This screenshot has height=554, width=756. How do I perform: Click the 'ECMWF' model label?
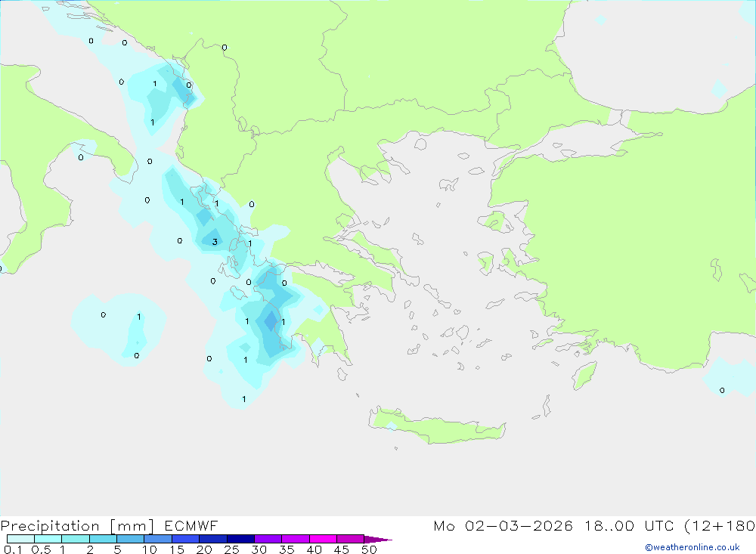point(191,525)
